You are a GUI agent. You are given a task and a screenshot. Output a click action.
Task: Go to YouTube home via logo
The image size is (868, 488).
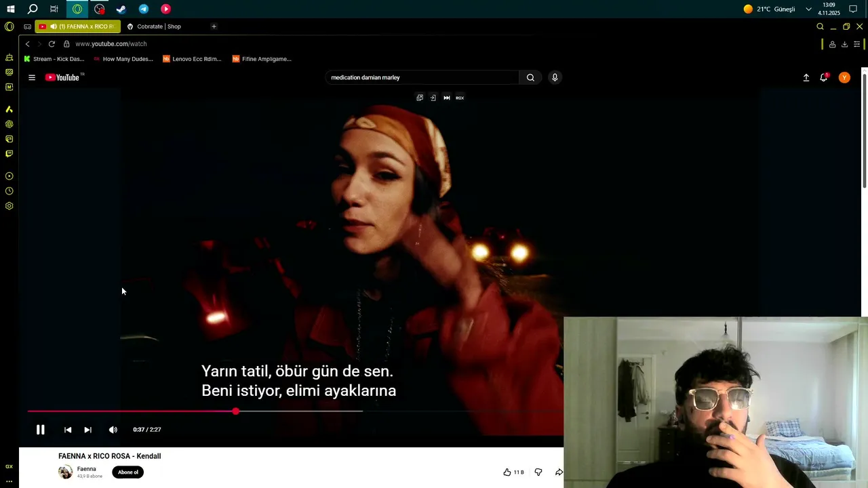point(62,77)
